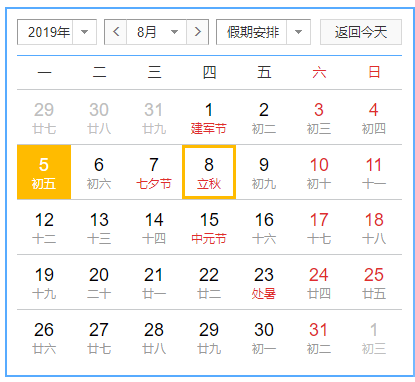The image size is (415, 382).
Task: Choose August 23 处暑 date
Action: tap(264, 282)
